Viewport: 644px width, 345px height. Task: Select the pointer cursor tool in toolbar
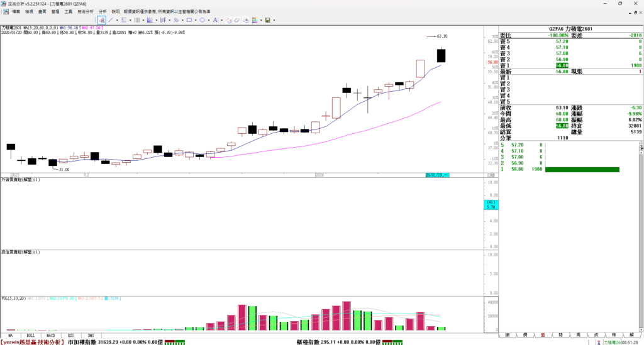pos(101,20)
